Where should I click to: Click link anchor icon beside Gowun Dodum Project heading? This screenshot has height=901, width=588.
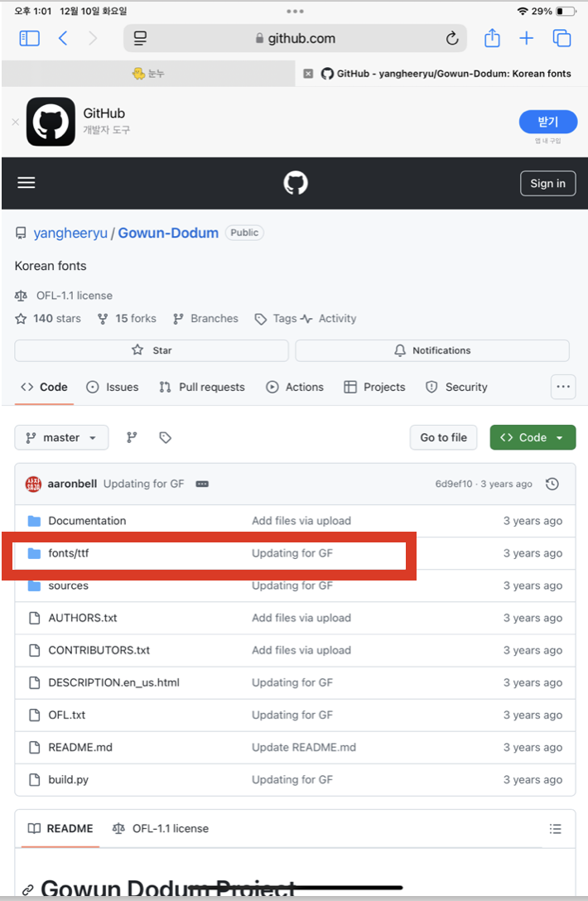27,889
